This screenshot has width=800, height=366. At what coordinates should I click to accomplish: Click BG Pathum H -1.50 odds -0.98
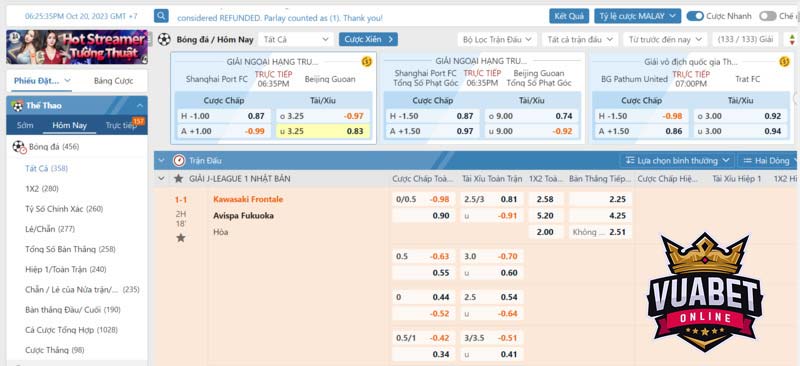[641, 116]
